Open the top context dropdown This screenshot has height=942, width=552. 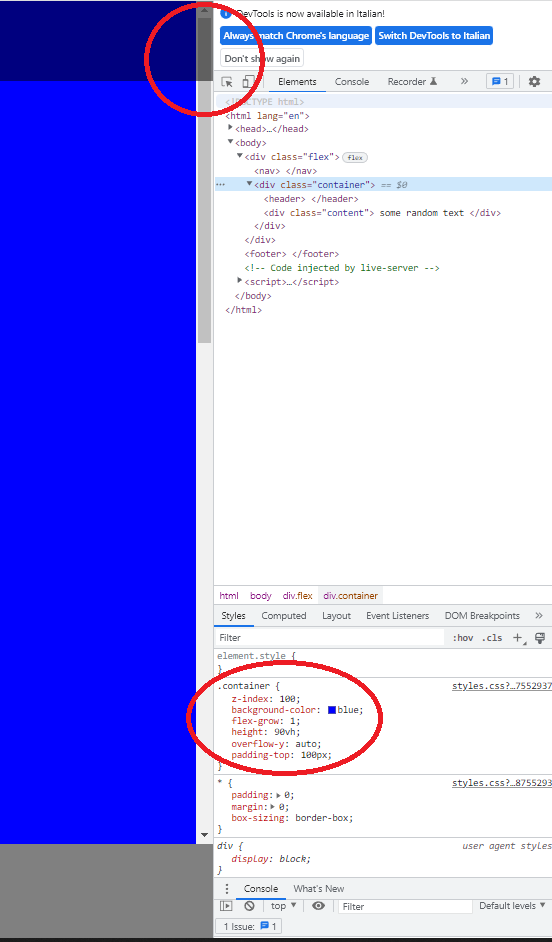pos(284,906)
